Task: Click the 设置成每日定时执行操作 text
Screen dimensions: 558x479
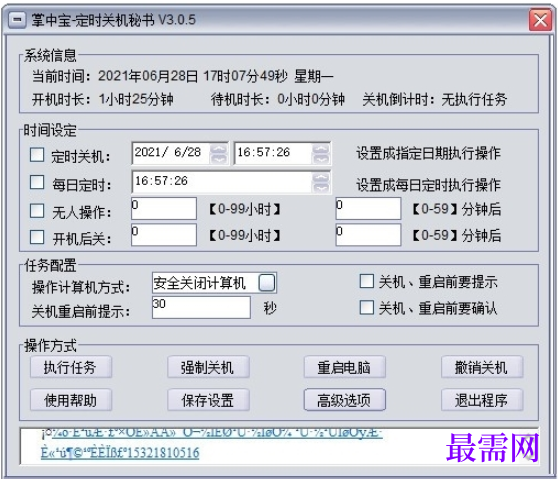Action: coord(428,185)
